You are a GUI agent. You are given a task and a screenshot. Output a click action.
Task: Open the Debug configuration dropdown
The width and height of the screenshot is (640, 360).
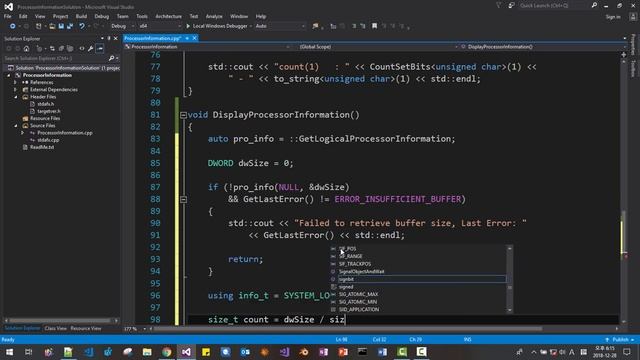pyautogui.click(x=122, y=26)
